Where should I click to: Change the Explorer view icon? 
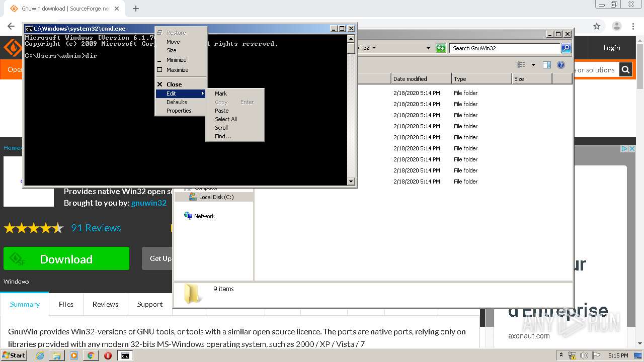tap(521, 65)
